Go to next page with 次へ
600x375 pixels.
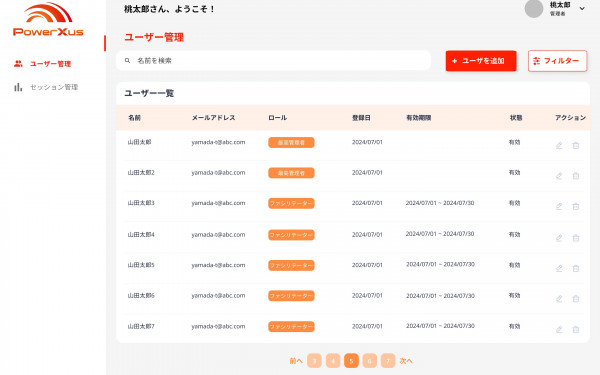tap(406, 361)
